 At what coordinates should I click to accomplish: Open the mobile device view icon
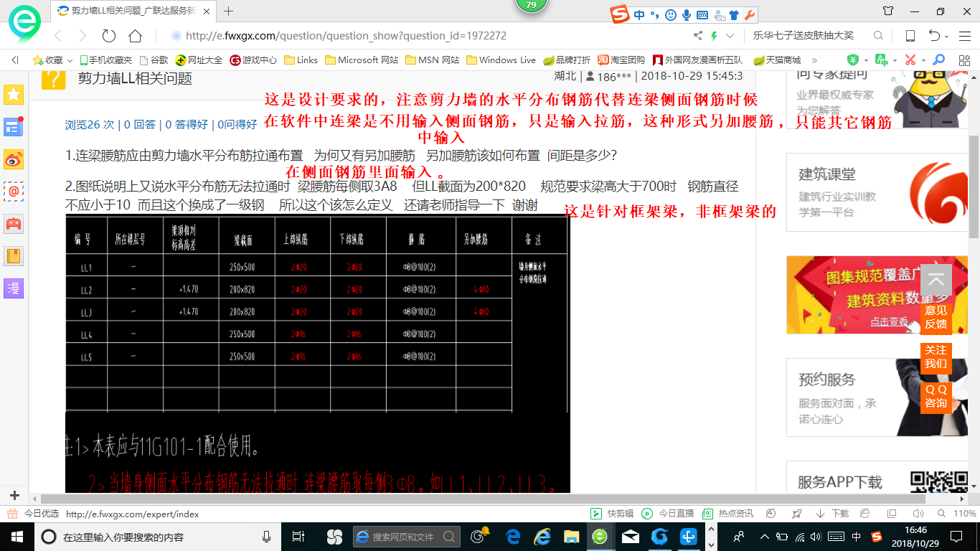(x=910, y=36)
